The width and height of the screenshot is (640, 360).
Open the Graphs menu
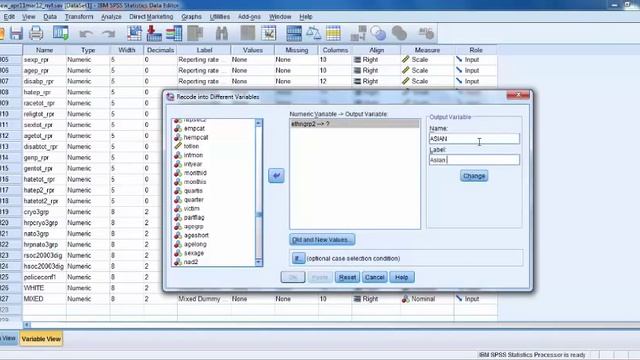point(191,17)
